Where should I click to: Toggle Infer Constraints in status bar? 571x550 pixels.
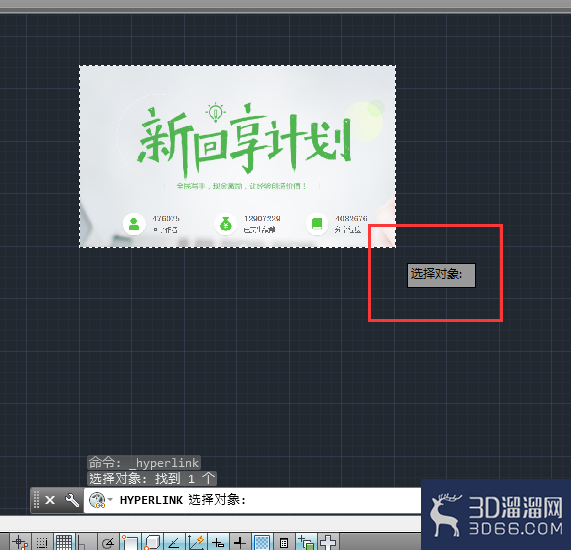(20, 542)
